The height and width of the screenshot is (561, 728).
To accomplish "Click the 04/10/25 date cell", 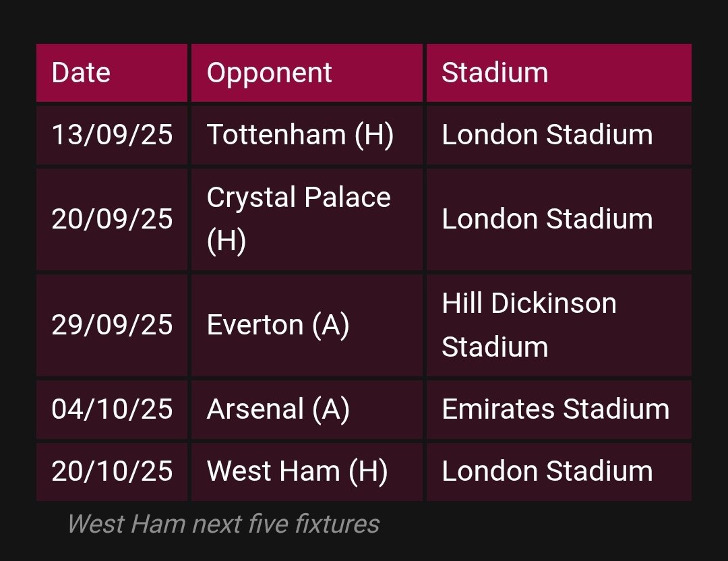I will point(112,409).
